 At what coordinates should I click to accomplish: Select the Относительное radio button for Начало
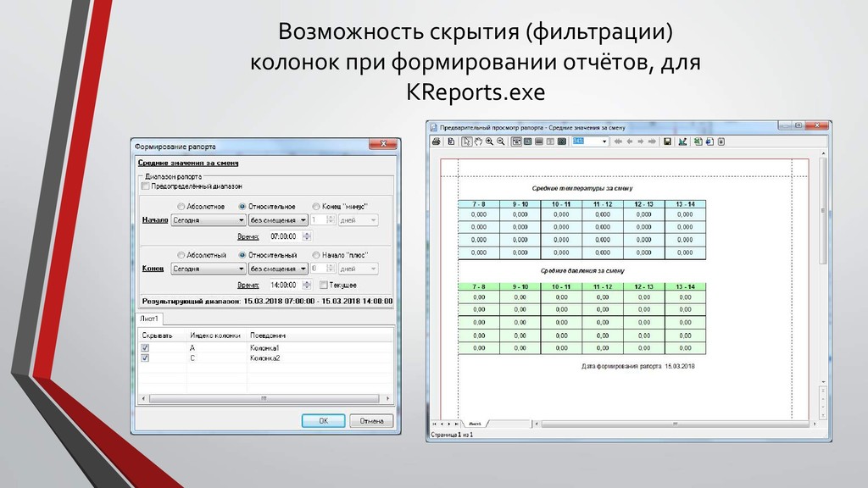click(x=242, y=207)
